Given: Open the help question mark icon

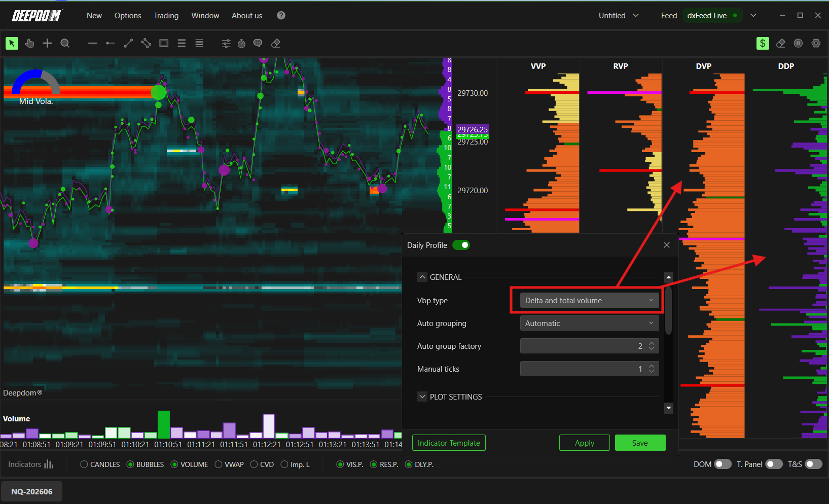Looking at the screenshot, I should coord(281,16).
